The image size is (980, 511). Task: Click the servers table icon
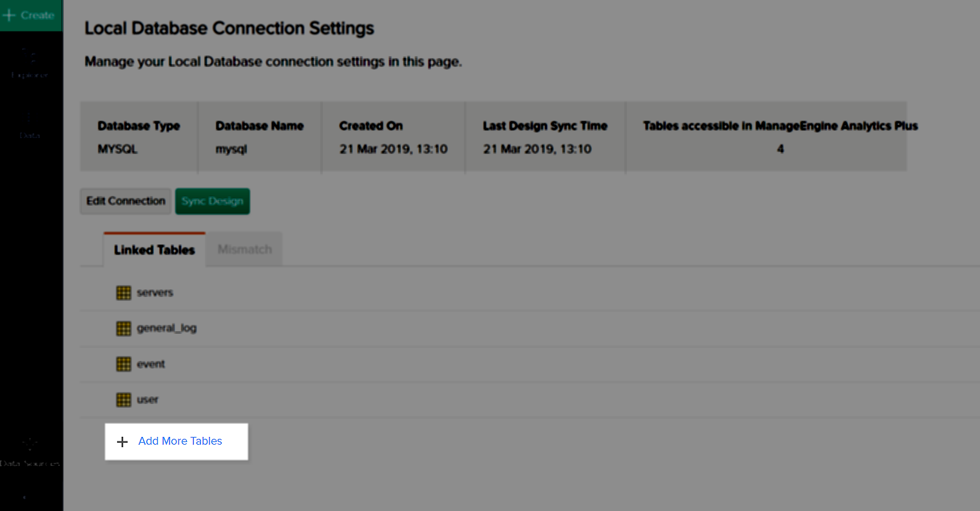[123, 293]
